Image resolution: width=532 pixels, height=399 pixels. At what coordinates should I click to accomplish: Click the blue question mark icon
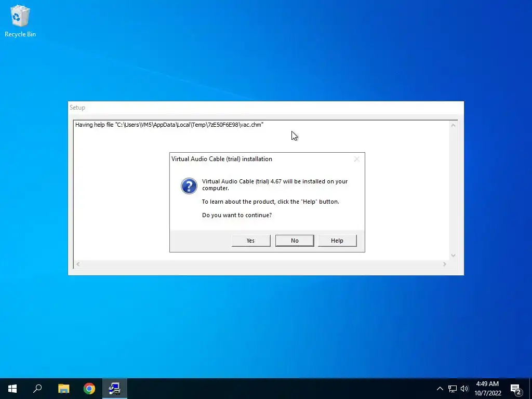click(x=189, y=186)
